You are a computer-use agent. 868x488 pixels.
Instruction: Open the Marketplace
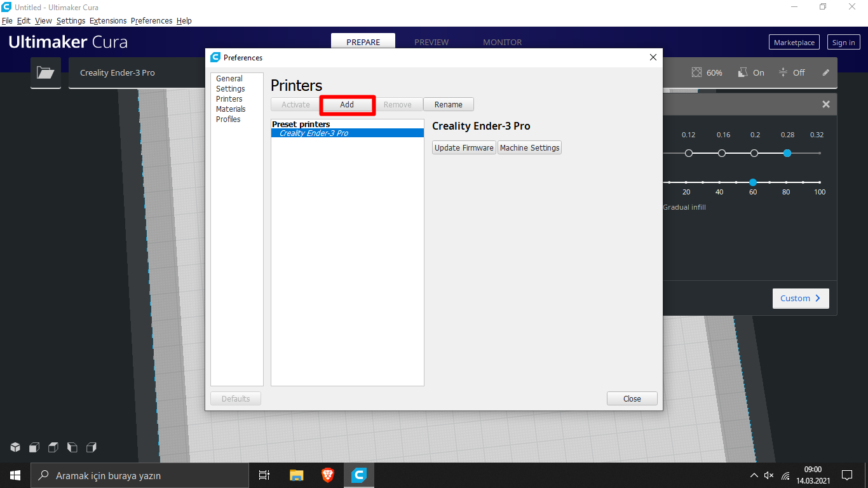click(794, 43)
